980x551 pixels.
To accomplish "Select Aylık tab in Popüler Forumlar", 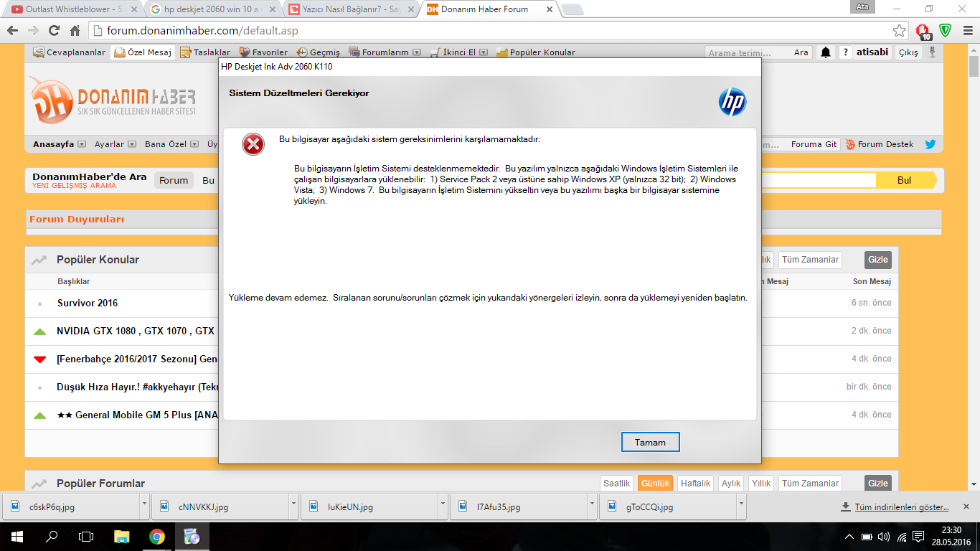I will click(x=731, y=484).
